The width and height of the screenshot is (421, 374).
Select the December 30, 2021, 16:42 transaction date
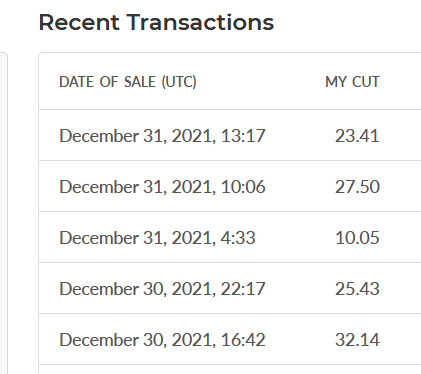pyautogui.click(x=162, y=340)
